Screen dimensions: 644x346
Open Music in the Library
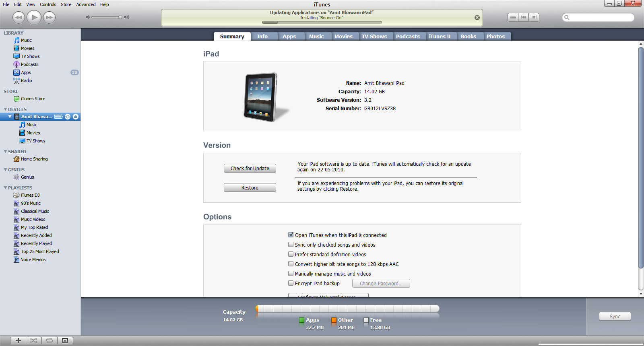pyautogui.click(x=26, y=40)
